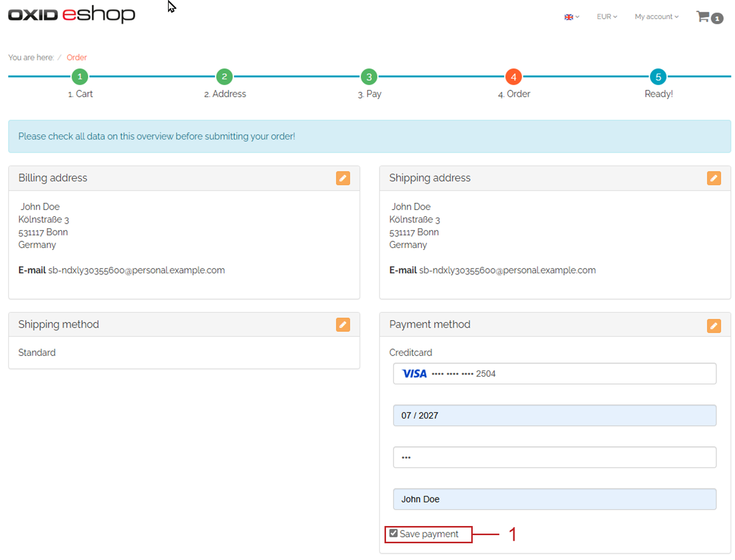
Task: Click the cardholder name field John Doe
Action: (554, 499)
